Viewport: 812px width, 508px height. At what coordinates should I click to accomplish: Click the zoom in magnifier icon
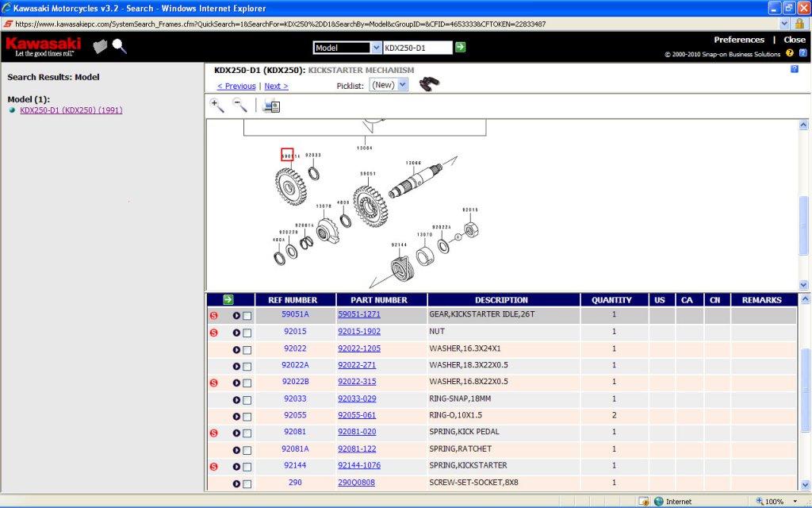click(216, 105)
